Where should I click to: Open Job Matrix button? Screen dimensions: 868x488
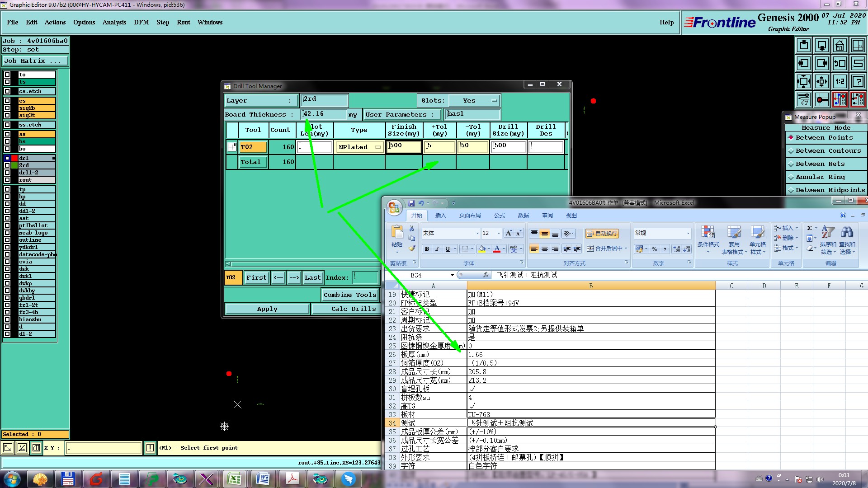click(35, 61)
